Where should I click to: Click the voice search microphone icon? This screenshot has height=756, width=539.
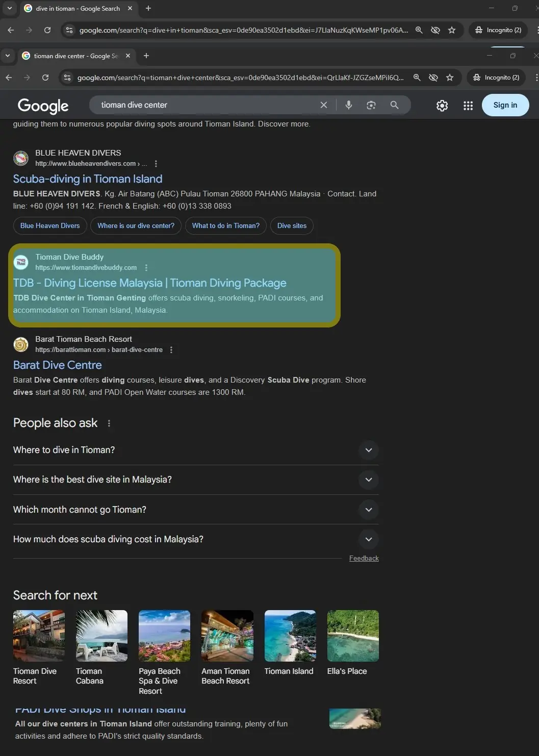[349, 105]
